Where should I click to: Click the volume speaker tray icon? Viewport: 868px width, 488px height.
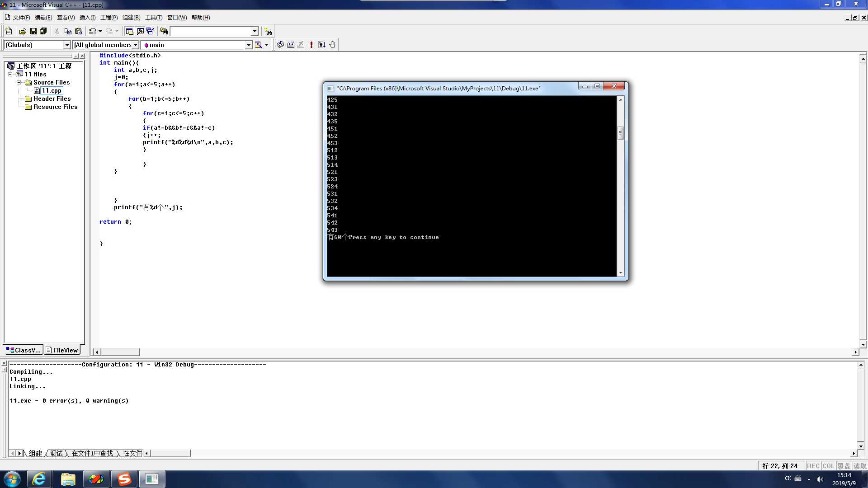coord(820,479)
